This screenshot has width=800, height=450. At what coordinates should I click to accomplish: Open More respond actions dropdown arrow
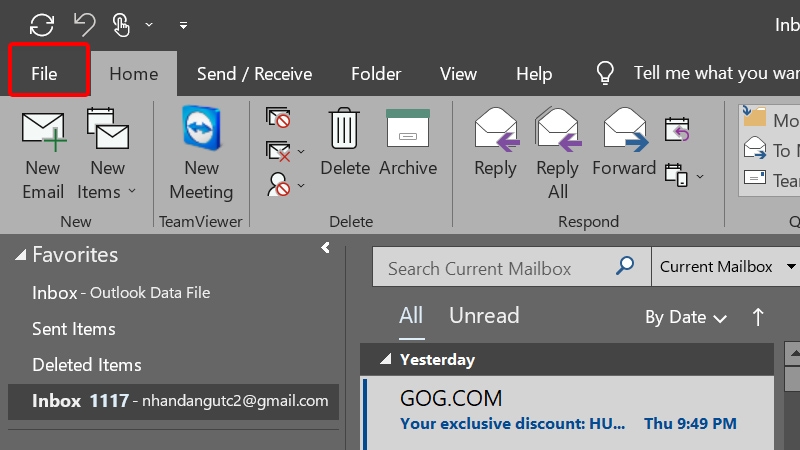click(x=700, y=176)
